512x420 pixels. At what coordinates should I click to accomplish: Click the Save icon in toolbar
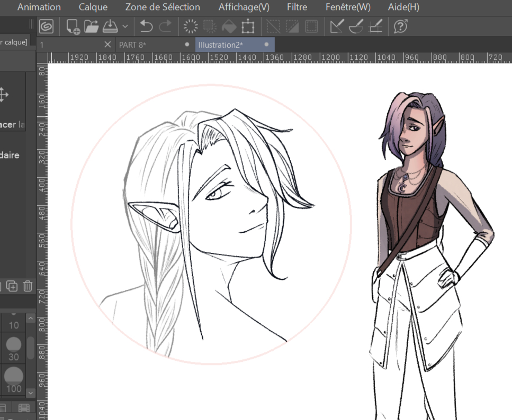[110, 26]
